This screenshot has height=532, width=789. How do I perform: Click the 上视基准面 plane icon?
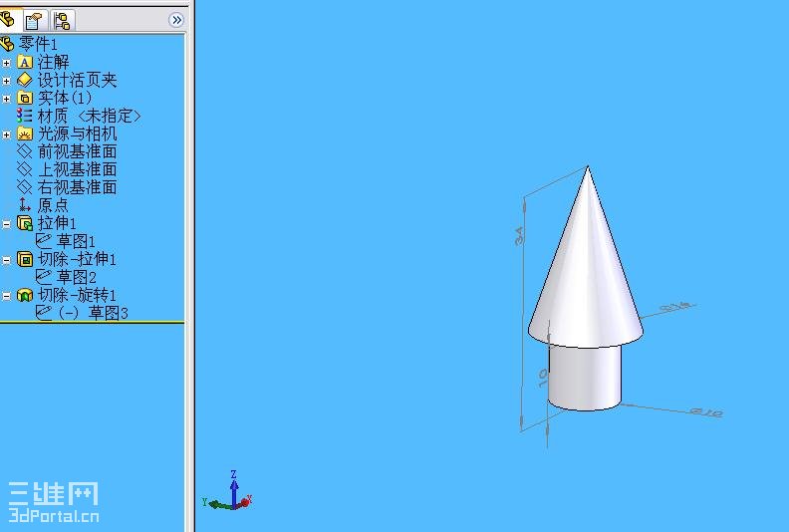[24, 169]
